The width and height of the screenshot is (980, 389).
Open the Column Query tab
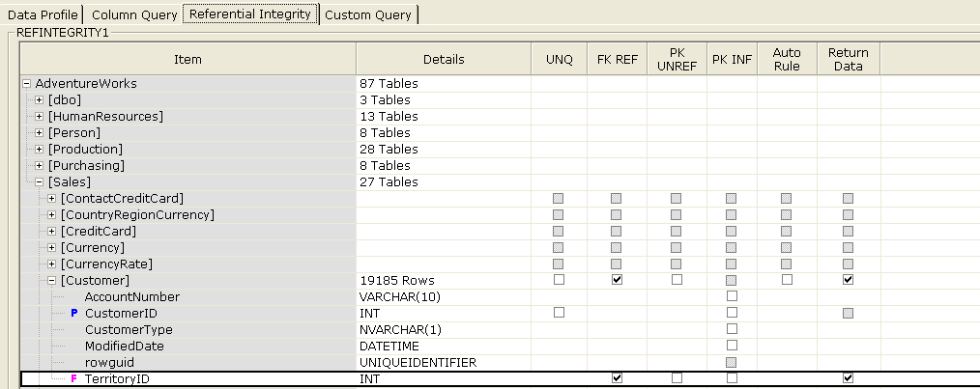click(133, 15)
